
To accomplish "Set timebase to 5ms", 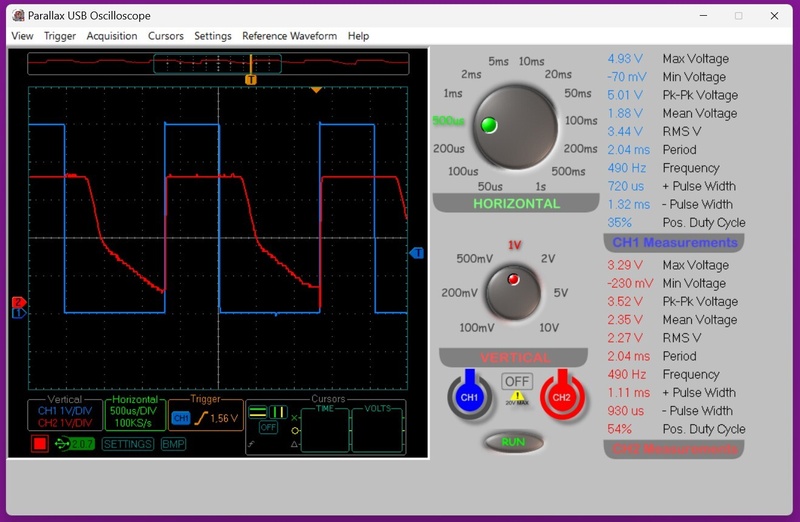I will pos(498,61).
